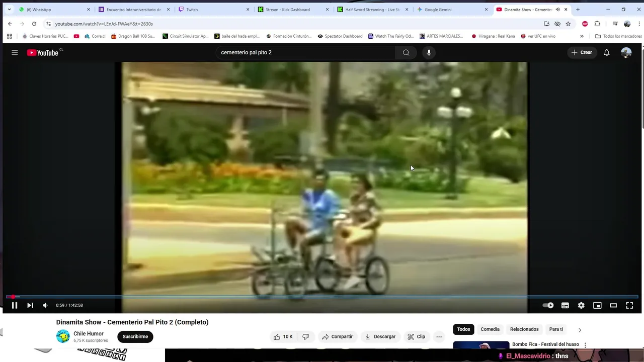Seek on the video progress bar

coord(322,297)
